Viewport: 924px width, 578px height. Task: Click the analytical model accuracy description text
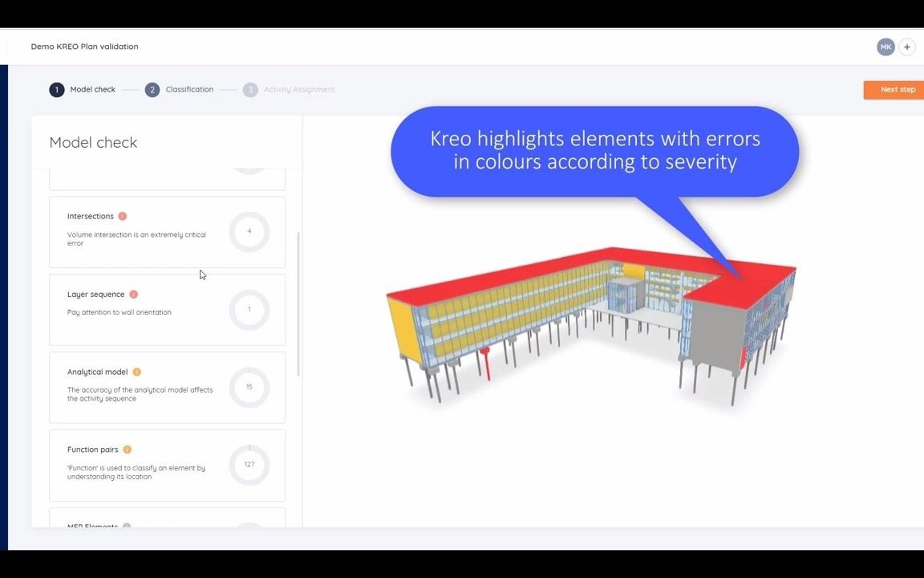[x=140, y=394]
